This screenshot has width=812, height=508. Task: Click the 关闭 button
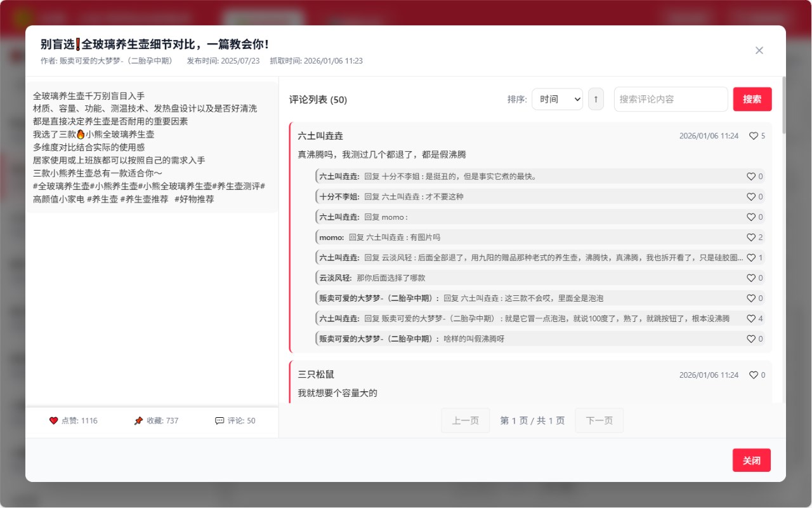point(752,460)
